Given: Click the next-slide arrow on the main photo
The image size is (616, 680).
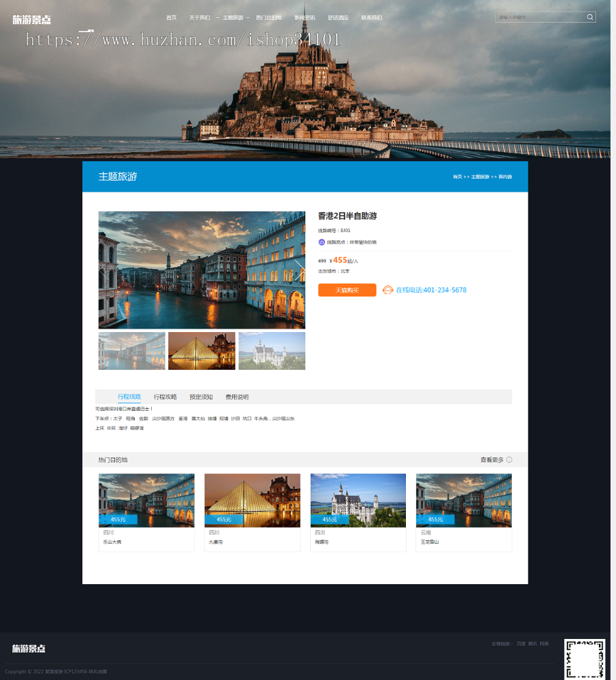Looking at the screenshot, I should pyautogui.click(x=298, y=270).
